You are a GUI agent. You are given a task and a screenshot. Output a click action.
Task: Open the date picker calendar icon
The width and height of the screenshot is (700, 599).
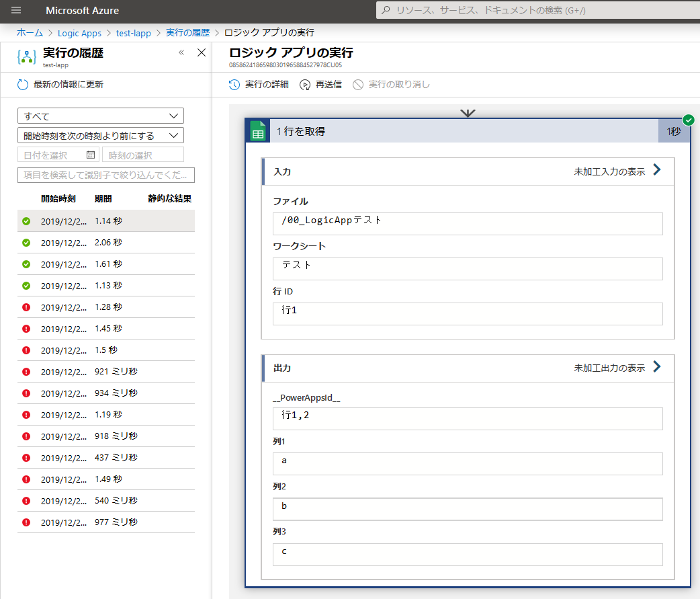[x=91, y=155]
